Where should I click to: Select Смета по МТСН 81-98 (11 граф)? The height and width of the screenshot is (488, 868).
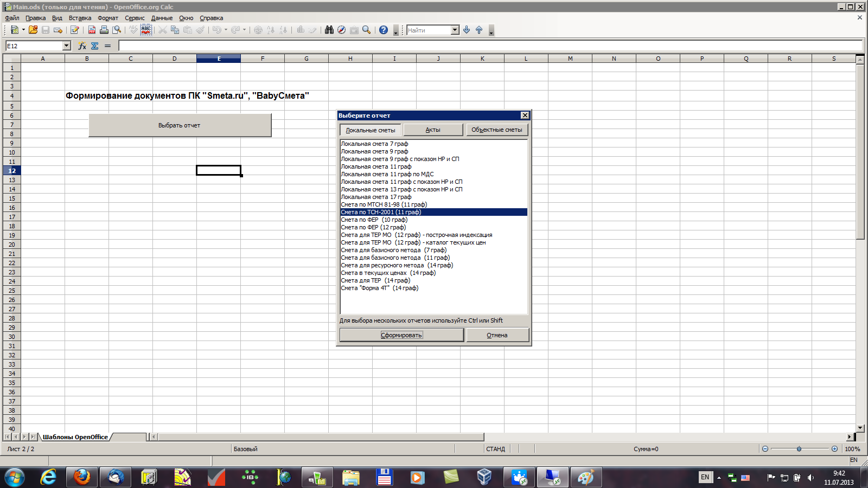[433, 204]
